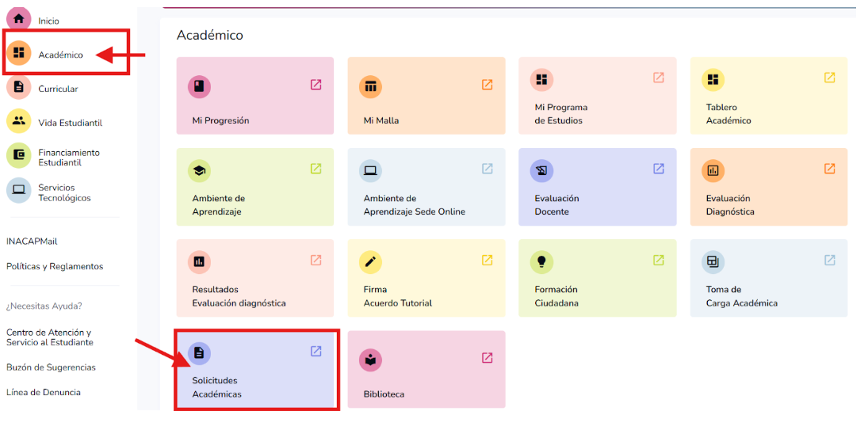This screenshot has width=868, height=430.
Task: Click Solicitudes Académicas document icon
Action: coord(199,353)
